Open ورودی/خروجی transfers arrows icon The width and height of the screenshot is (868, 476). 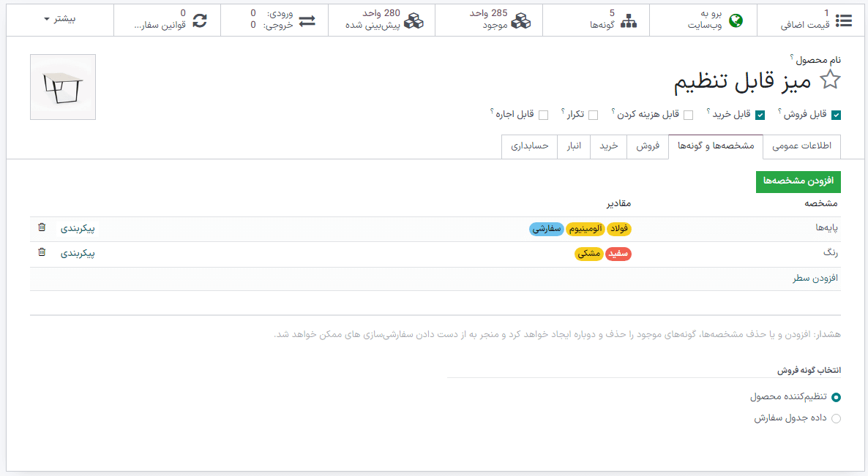coord(307,20)
